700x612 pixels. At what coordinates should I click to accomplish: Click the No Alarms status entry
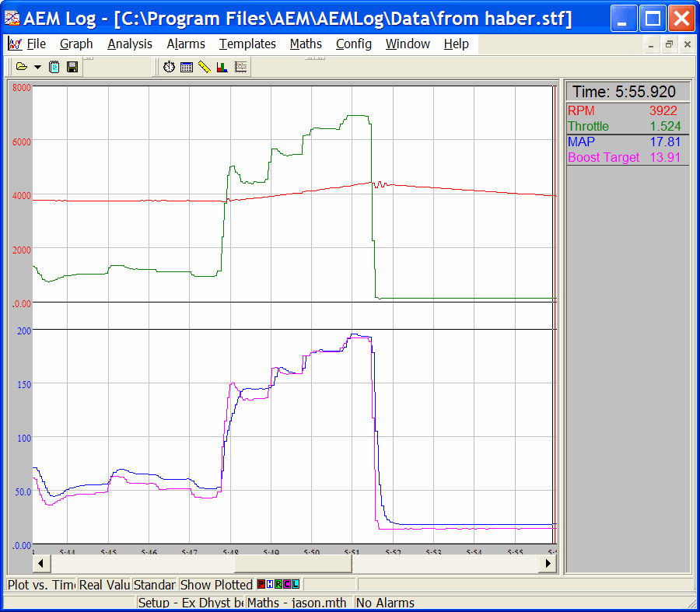(385, 603)
